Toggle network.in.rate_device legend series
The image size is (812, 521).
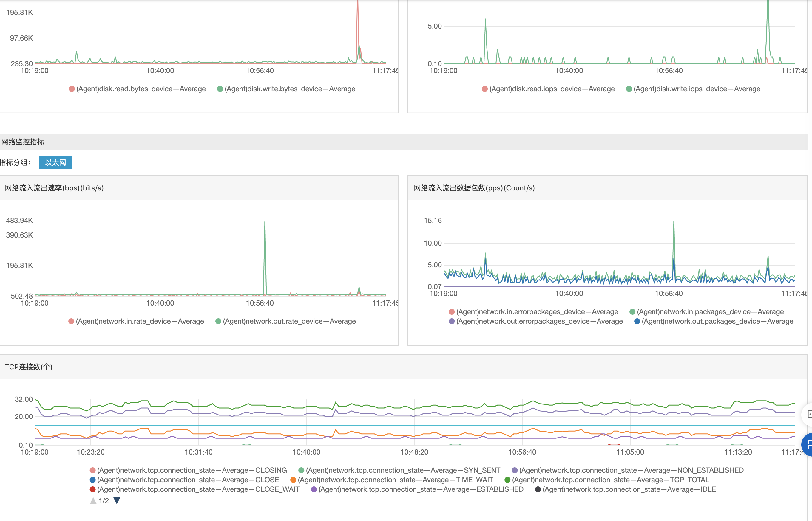[136, 321]
